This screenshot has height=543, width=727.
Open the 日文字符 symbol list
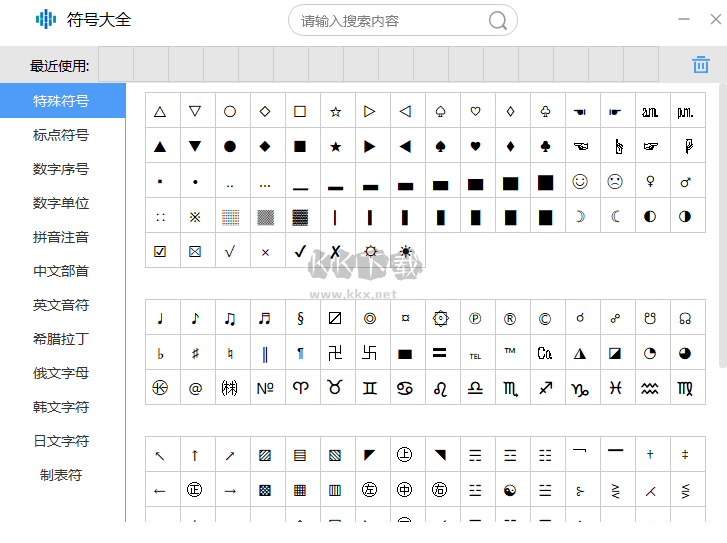(61, 441)
